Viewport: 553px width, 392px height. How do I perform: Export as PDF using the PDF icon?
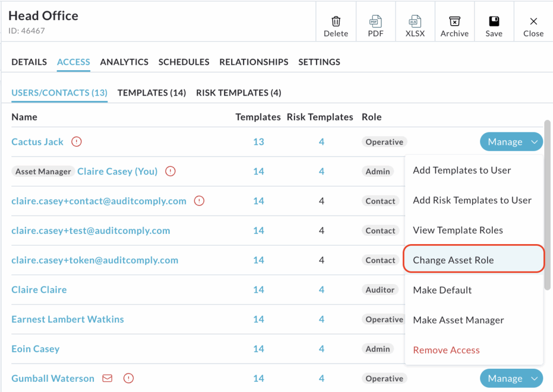375,22
